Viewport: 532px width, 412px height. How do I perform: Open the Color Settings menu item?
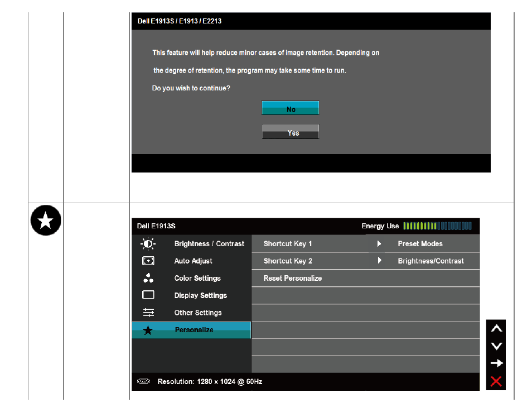pos(192,278)
